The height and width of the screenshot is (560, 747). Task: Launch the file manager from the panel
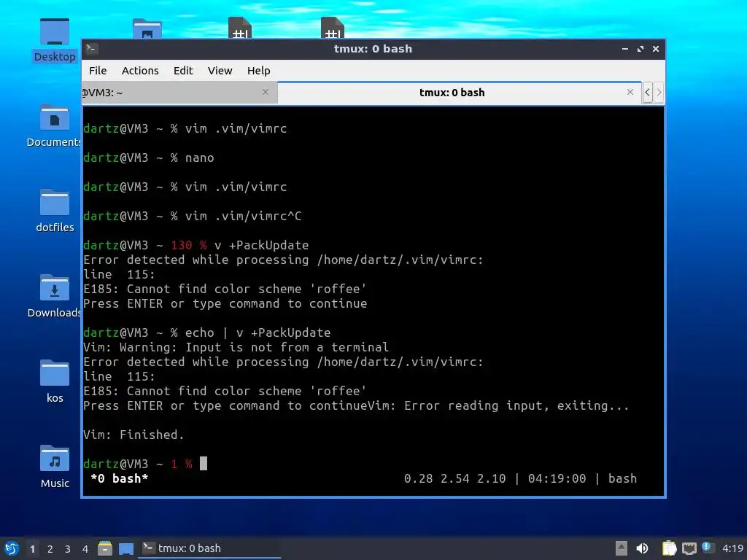(x=105, y=548)
